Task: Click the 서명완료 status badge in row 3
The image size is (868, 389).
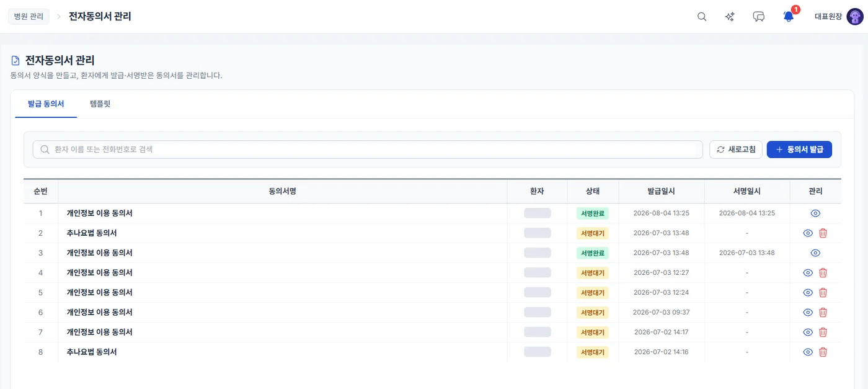Action: [x=593, y=253]
